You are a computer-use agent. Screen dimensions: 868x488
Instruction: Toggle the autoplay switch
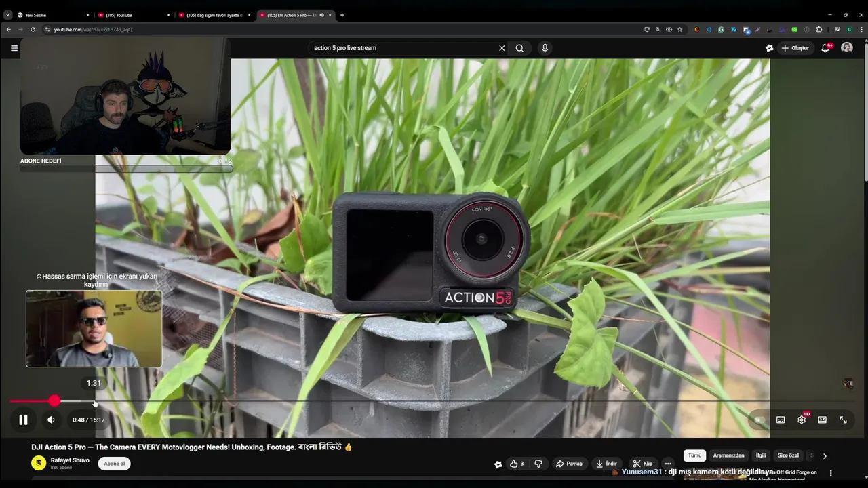(759, 420)
